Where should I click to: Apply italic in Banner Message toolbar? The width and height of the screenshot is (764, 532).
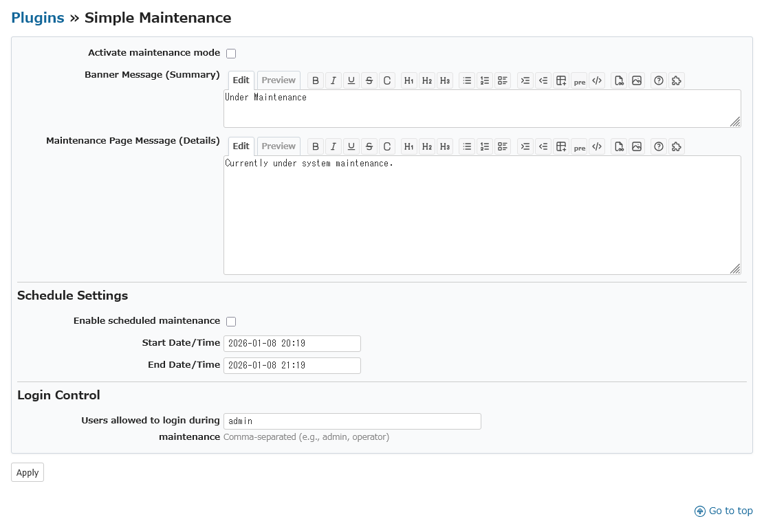tap(334, 80)
